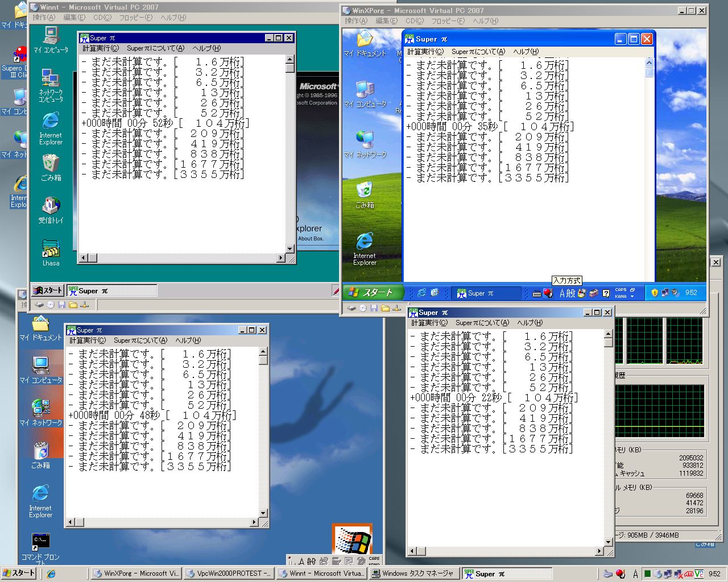The image size is (728, 582).
Task: Expand 計算実行(C) menu in Winnt Super π window
Action: pyautogui.click(x=100, y=48)
